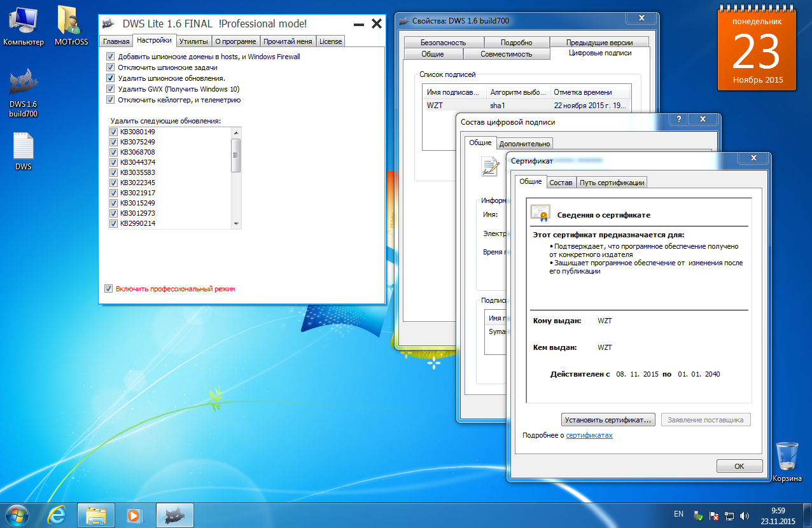Screen dimensions: 812x528
Task: Click the help question mark button
Action: [x=680, y=120]
